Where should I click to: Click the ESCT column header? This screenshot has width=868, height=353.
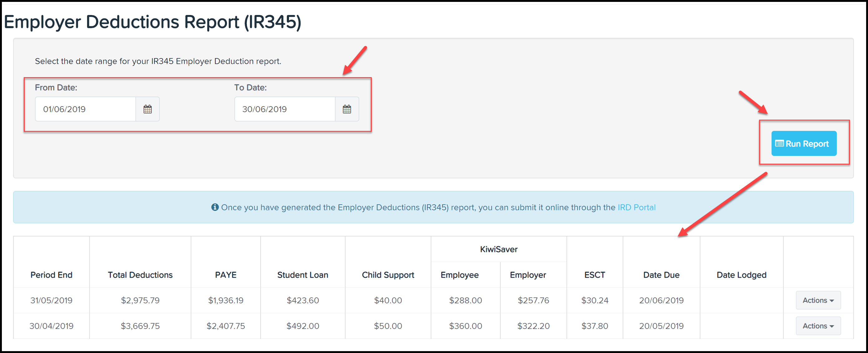(x=595, y=275)
